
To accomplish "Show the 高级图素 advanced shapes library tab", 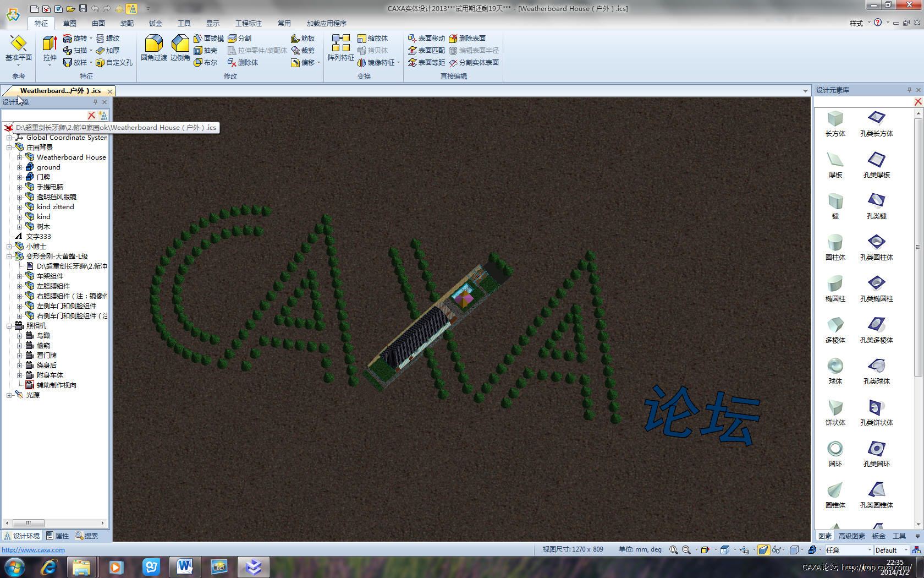I will click(x=852, y=536).
